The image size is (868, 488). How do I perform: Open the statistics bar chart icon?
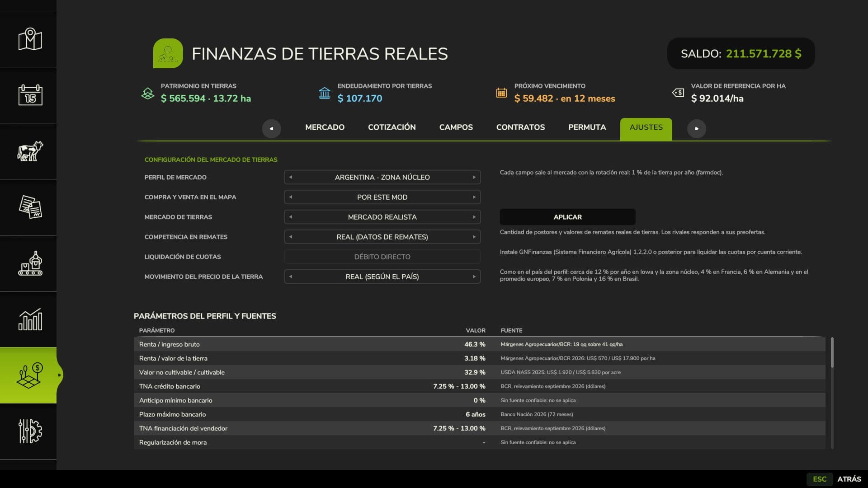pos(30,319)
